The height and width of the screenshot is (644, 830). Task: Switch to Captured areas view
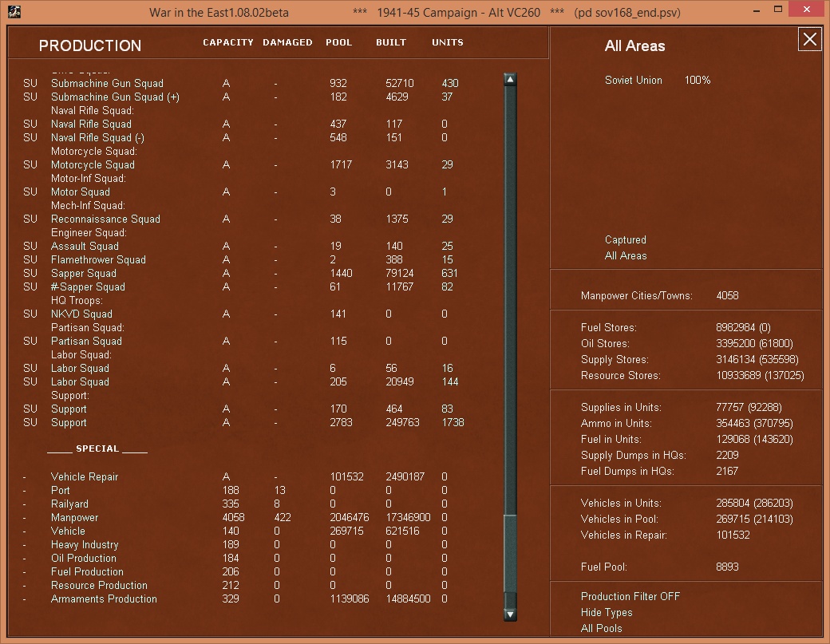point(625,239)
